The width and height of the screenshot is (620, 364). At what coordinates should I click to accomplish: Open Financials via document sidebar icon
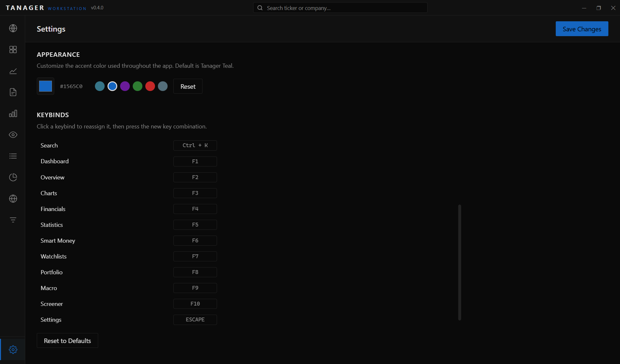(13, 92)
